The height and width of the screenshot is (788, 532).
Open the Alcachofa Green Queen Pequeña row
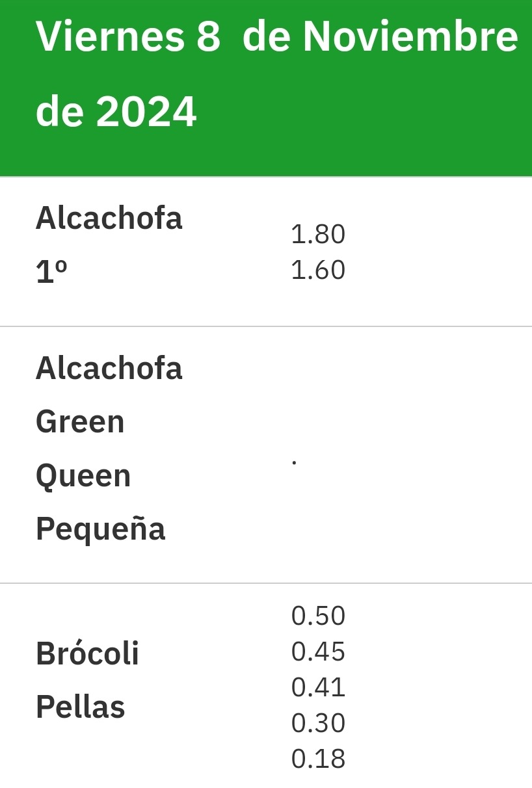click(266, 455)
